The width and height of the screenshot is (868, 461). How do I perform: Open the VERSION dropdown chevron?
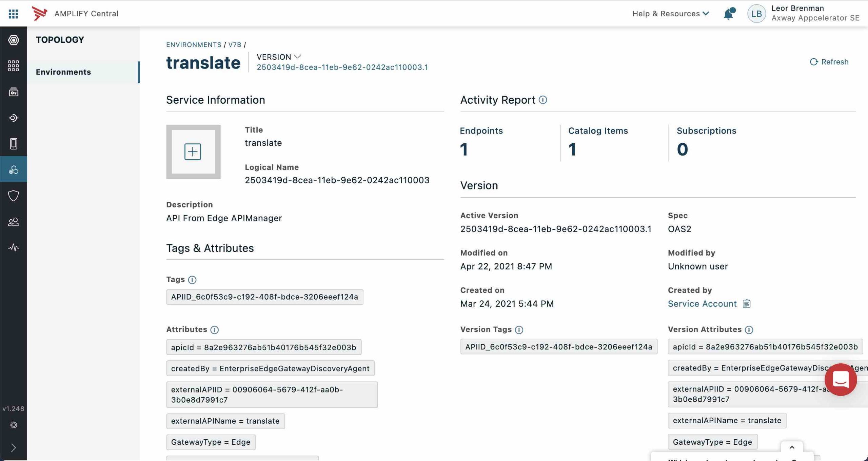click(297, 57)
